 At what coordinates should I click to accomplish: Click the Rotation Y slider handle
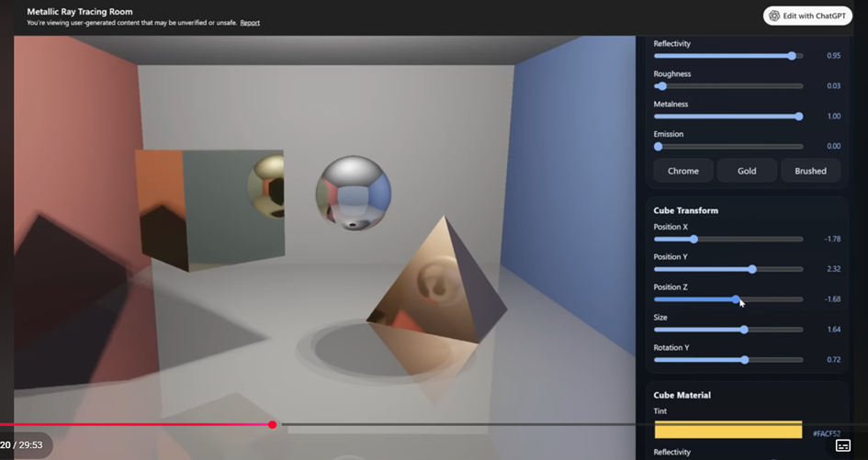coord(744,360)
